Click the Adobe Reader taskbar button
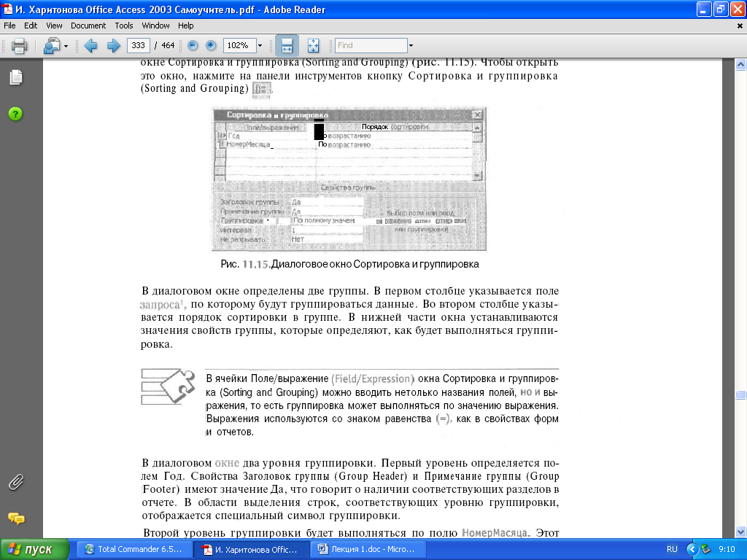 [x=252, y=550]
